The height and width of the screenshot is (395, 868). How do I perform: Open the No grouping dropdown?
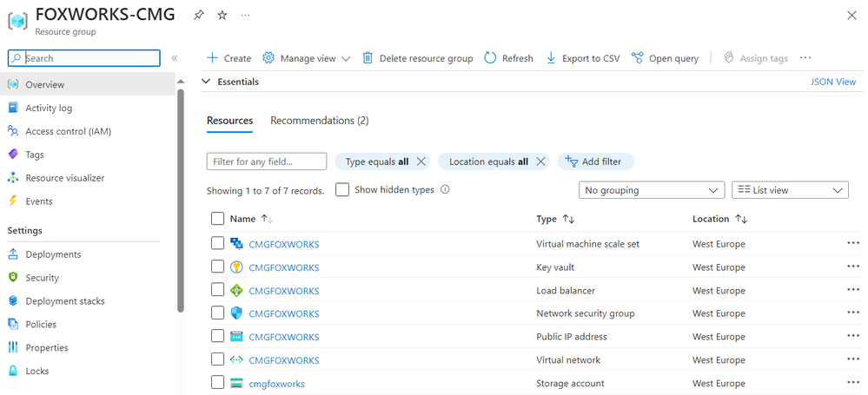coord(652,190)
